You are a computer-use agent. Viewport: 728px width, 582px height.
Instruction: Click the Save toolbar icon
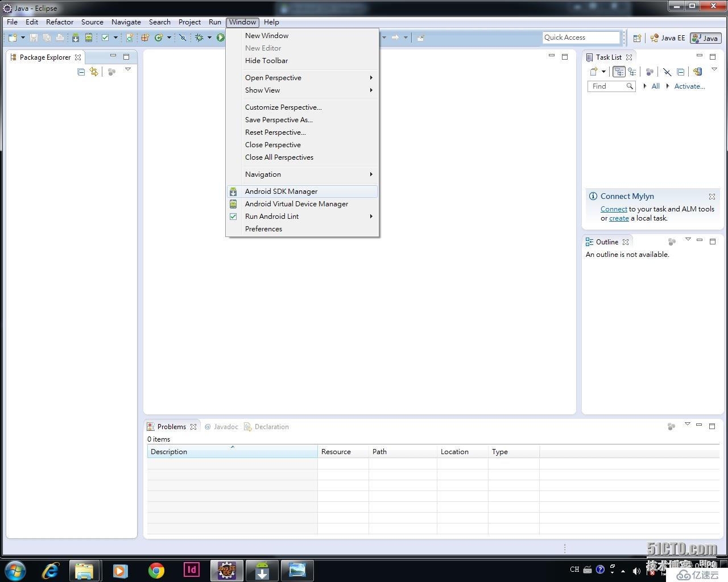[34, 38]
